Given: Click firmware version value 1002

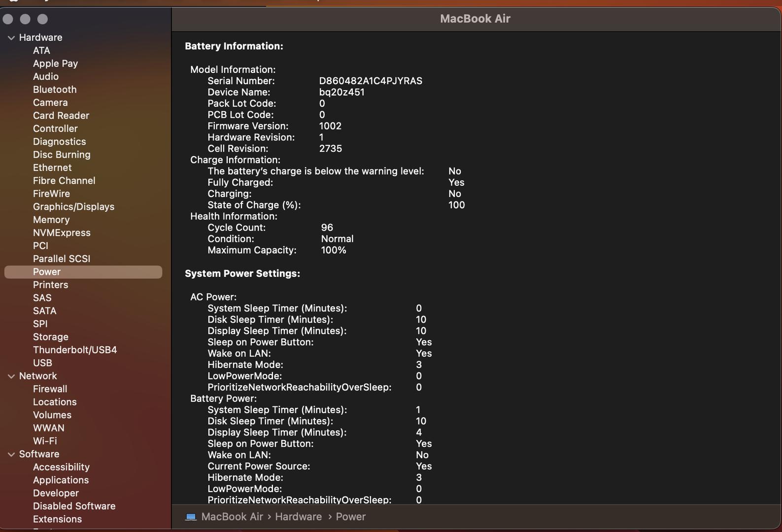Looking at the screenshot, I should (330, 126).
